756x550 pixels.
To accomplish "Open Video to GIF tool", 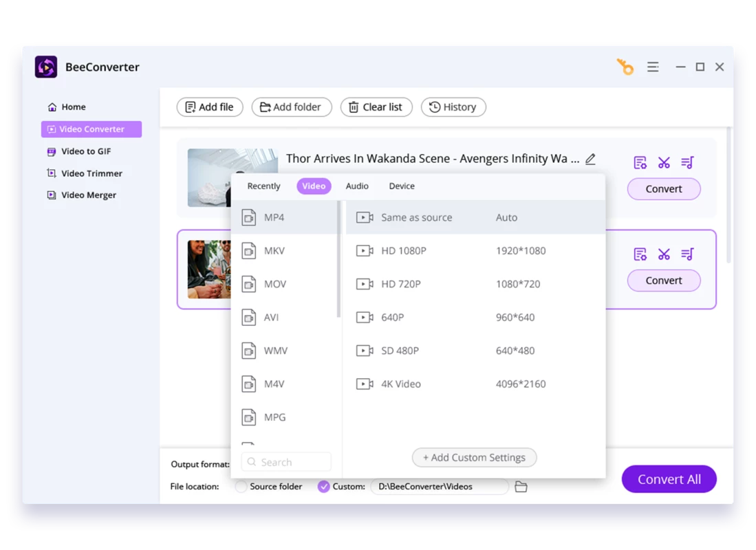I will click(x=79, y=151).
